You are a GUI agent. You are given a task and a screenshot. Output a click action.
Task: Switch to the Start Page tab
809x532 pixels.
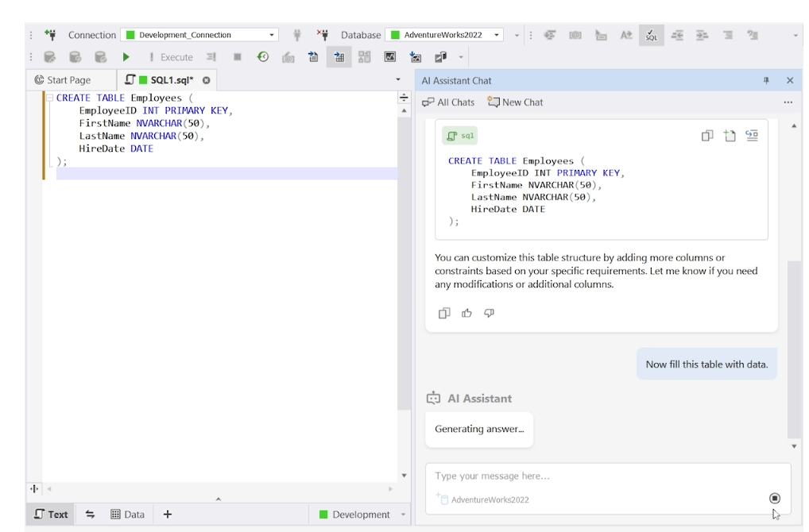tap(63, 80)
